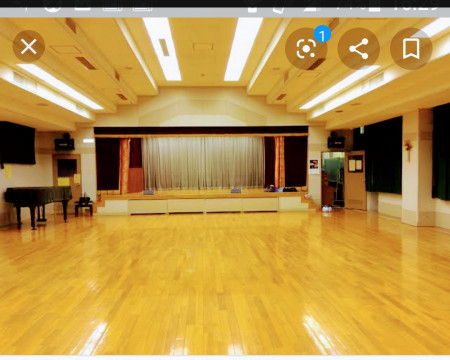Viewport: 450px width, 360px height.
Task: Share this image using the share icon
Action: pos(359,49)
